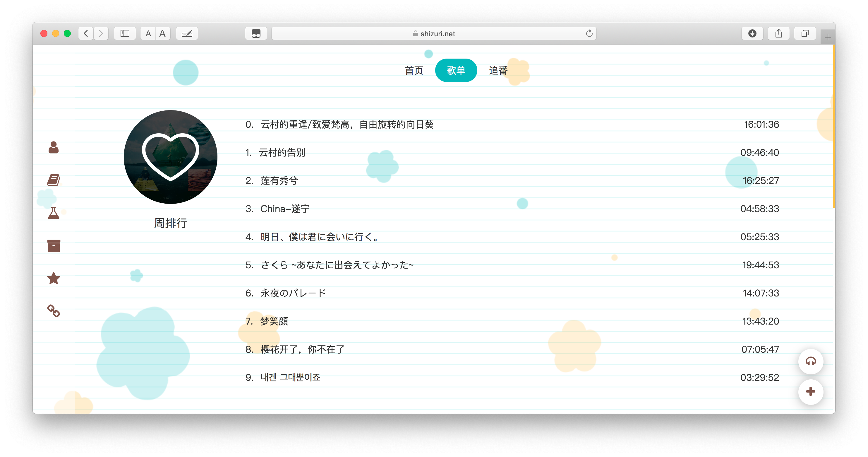Click the duration 19:44:53
Screen dimensions: 868x457
coord(761,265)
